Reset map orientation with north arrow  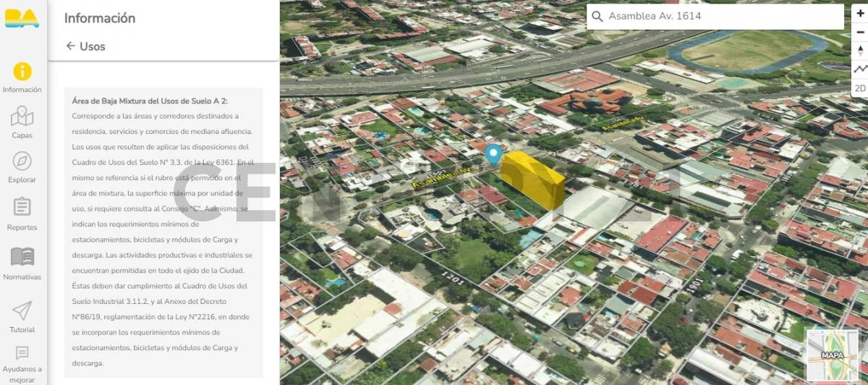(859, 50)
